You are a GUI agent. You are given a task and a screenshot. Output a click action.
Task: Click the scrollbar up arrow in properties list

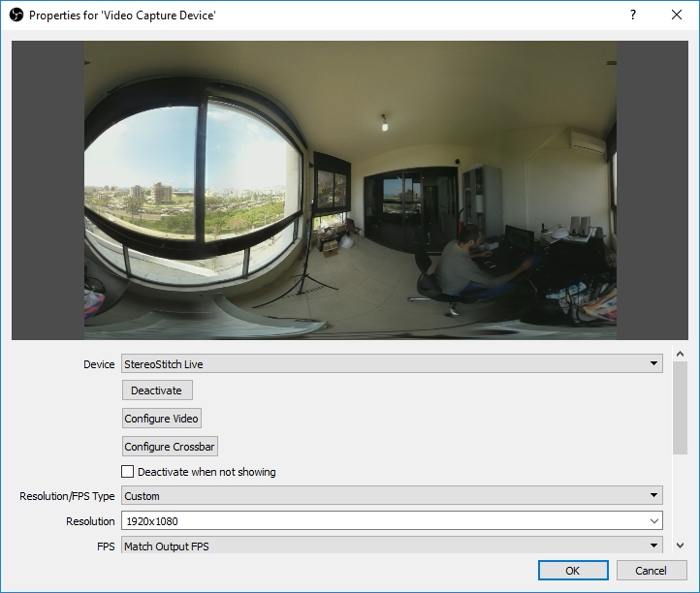tap(680, 354)
